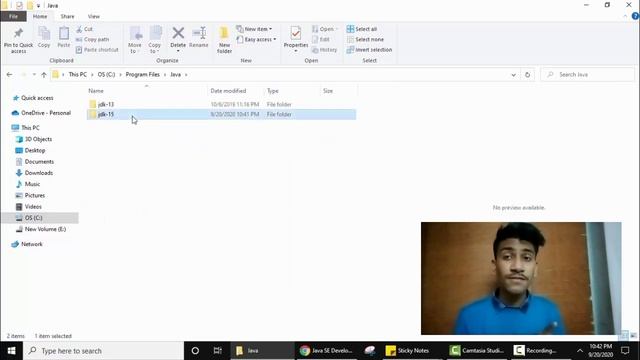Open Sticky Notes from taskbar
This screenshot has width=640, height=360.
click(407, 351)
